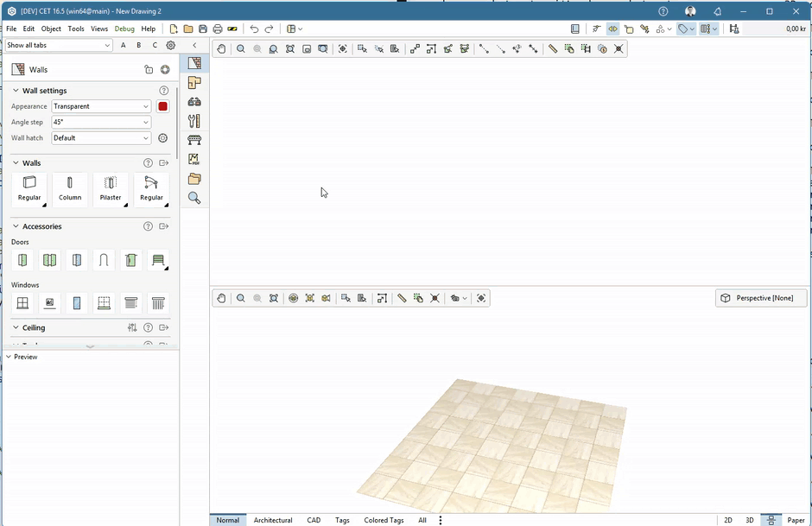This screenshot has height=526, width=812.
Task: Toggle 3D view mode
Action: click(x=750, y=520)
